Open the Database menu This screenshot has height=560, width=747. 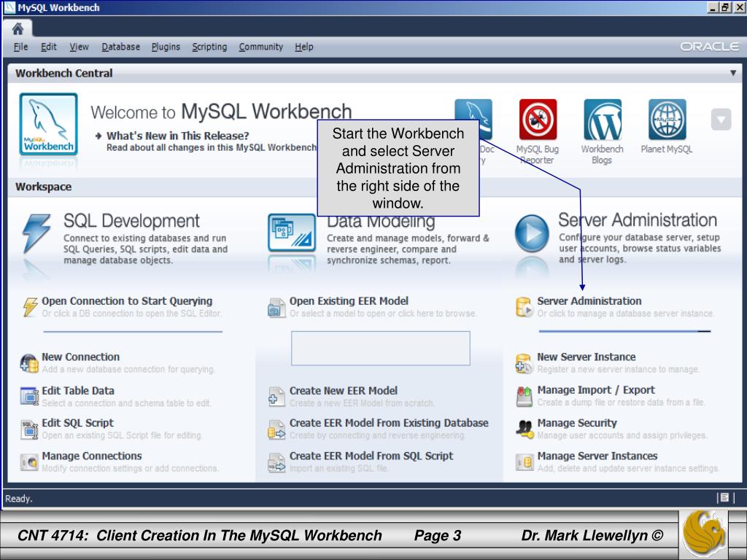coord(120,47)
